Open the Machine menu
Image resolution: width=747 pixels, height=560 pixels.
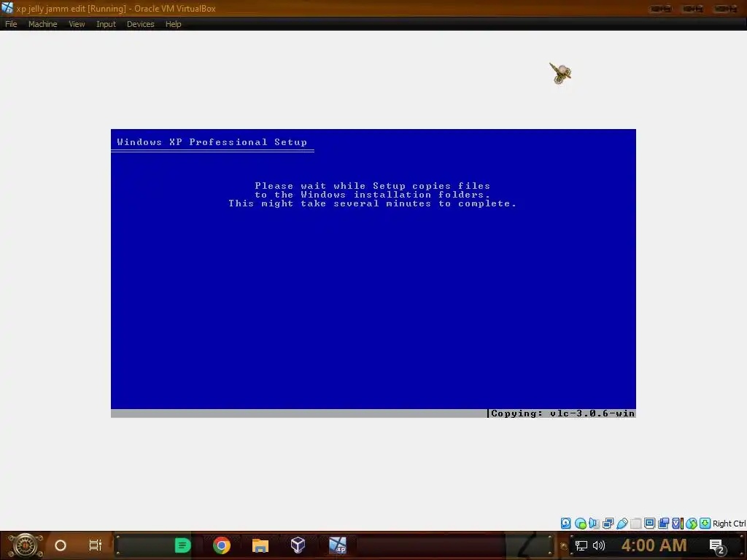point(42,24)
